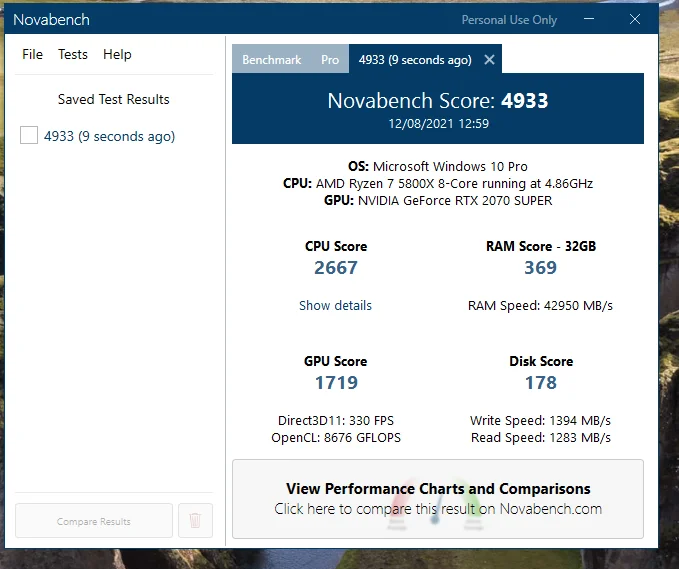Click the trash delete icon
Viewport: 679px width, 569px height.
click(195, 520)
